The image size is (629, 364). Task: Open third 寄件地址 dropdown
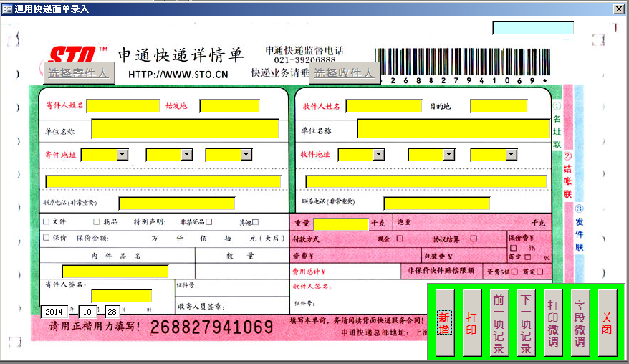[x=246, y=155]
